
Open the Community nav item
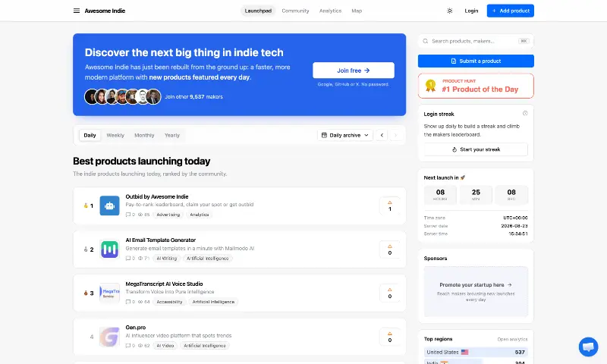click(295, 11)
